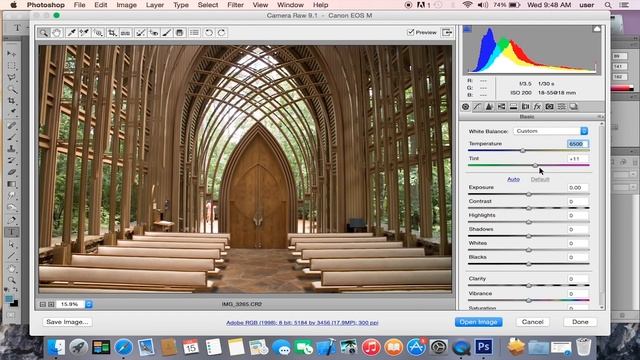Select the Spot Removal tool
This screenshot has height=360, width=640.
pos(140,33)
